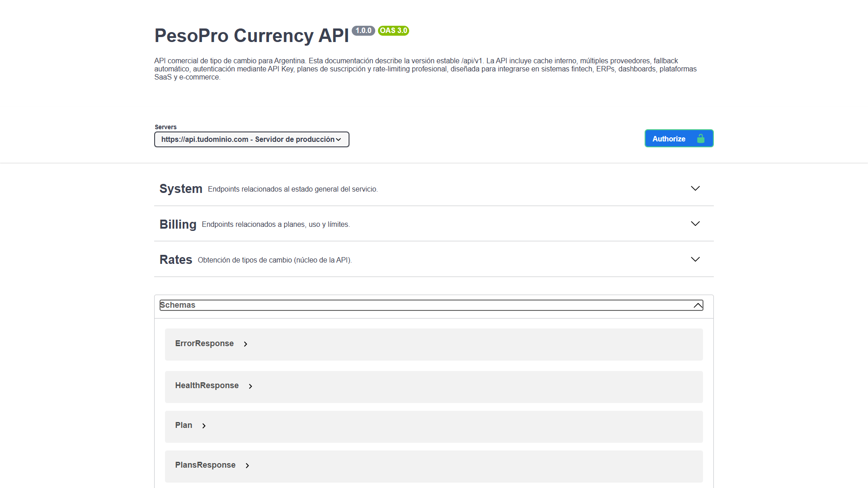Select the PlansResponse schema name
This screenshot has height=488, width=868.
coord(205,465)
